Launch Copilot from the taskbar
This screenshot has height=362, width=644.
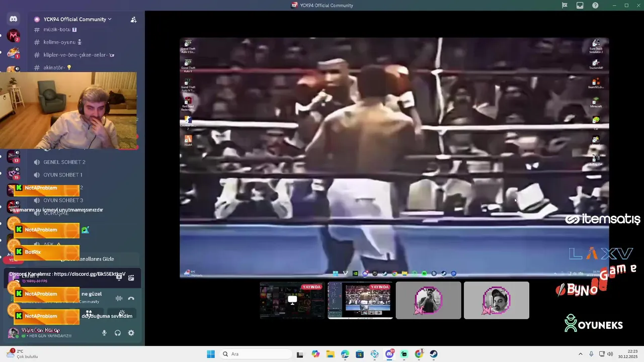click(315, 354)
